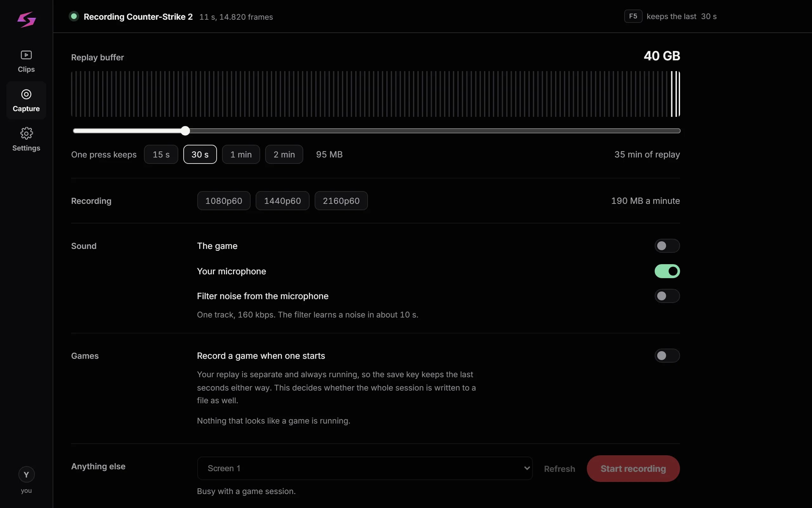Image resolution: width=812 pixels, height=508 pixels.
Task: Pick 2160p60 recording quality
Action: click(x=341, y=201)
